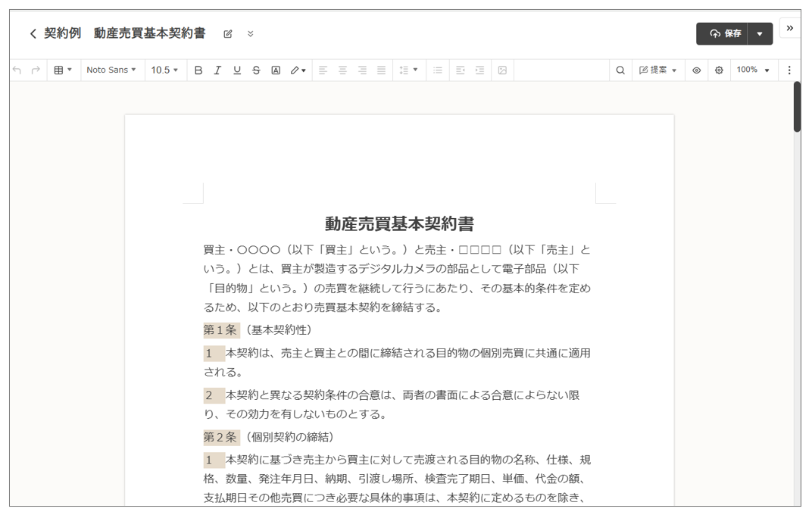This screenshot has height=515, width=812.
Task: Click the back arrow beside 契約例
Action: pos(33,34)
